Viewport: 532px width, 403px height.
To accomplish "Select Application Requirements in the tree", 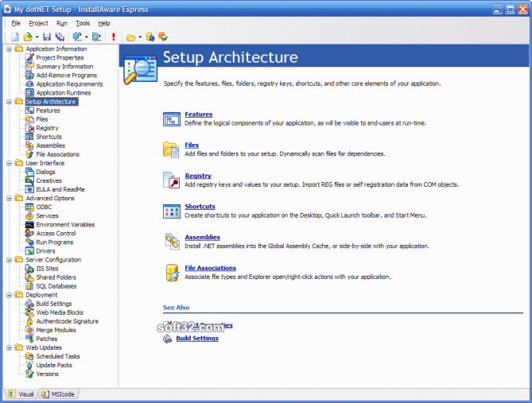I will point(69,84).
